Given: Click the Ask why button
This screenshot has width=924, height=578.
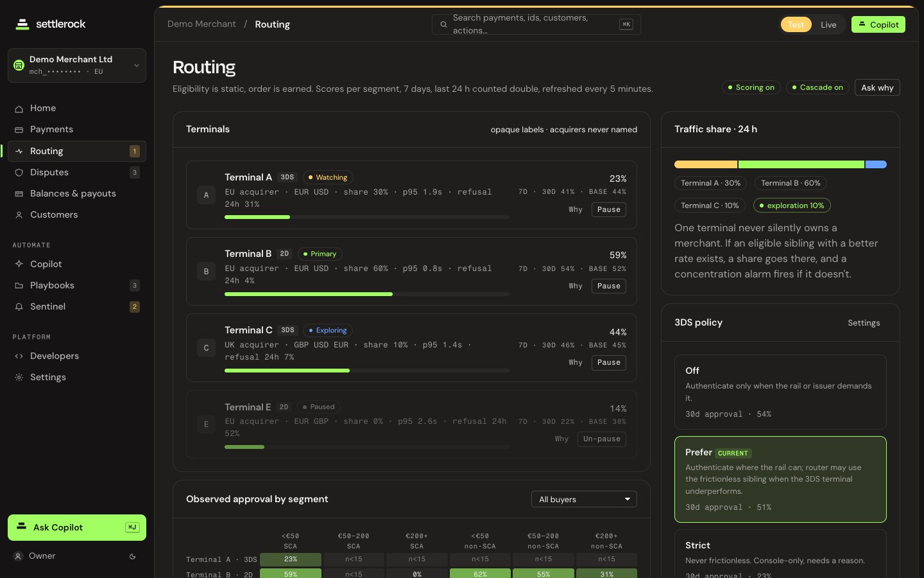Looking at the screenshot, I should [877, 87].
